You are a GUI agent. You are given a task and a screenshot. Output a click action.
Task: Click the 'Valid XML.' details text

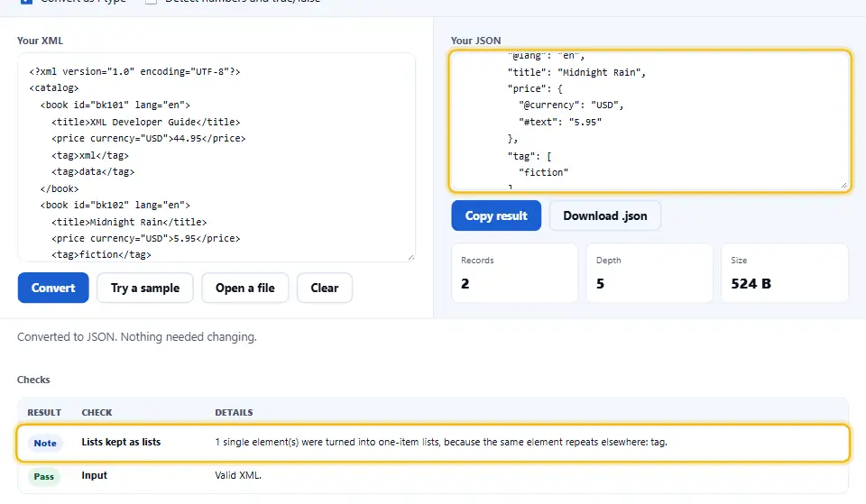(238, 475)
